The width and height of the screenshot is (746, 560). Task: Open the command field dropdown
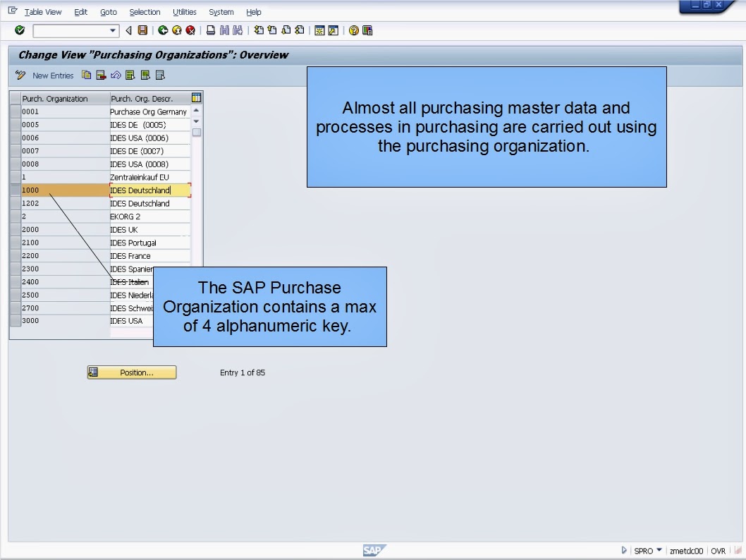113,30
